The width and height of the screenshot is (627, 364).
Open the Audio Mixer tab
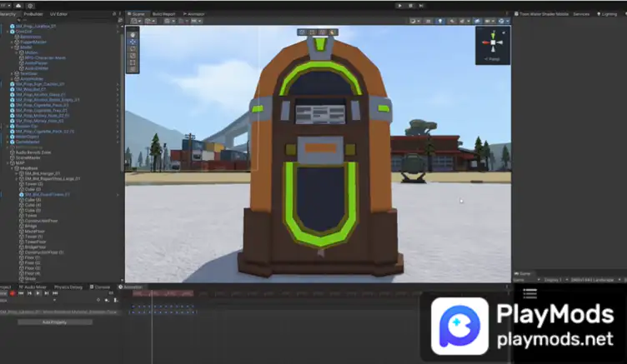[33, 287]
